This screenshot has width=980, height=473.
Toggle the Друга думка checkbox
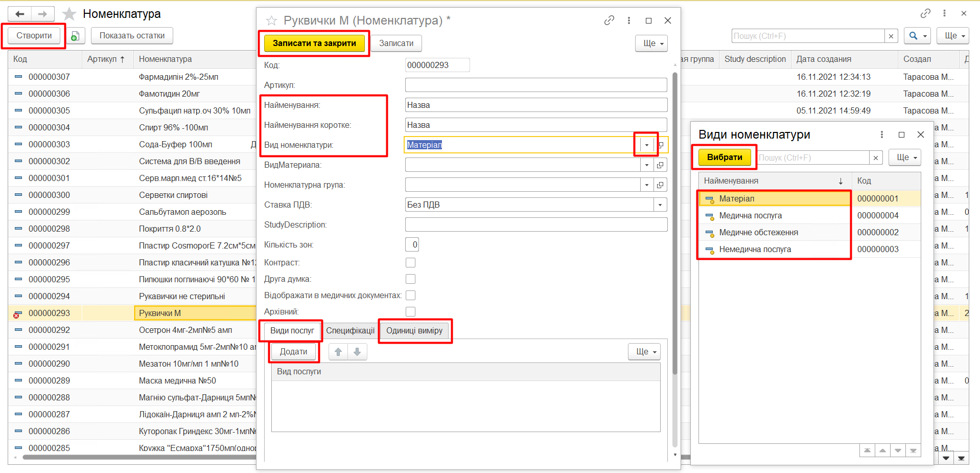coord(410,279)
